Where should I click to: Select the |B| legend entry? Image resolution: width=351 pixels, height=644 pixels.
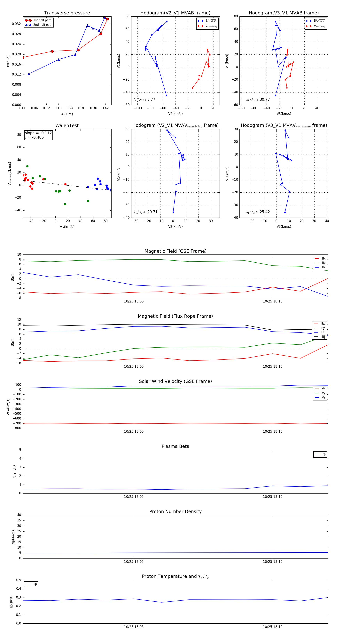320,337
